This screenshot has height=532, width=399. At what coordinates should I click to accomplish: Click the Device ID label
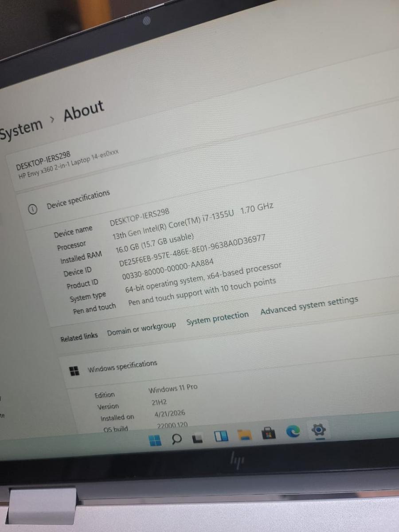pyautogui.click(x=77, y=272)
